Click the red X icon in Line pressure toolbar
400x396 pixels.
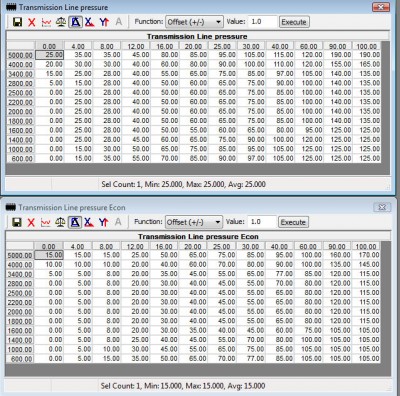pos(32,22)
